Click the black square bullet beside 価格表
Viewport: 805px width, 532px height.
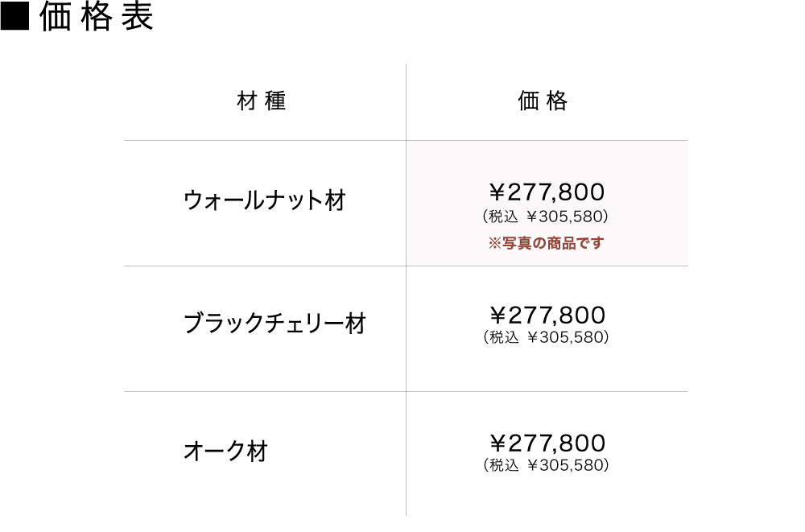tap(15, 18)
